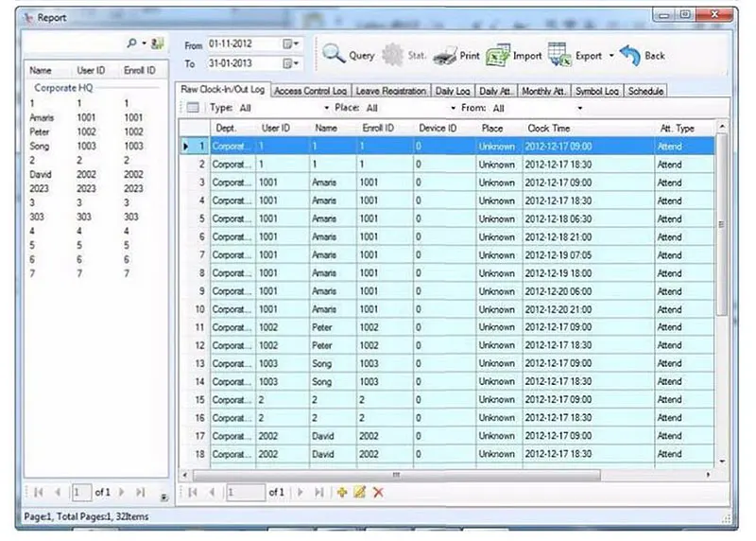Go to next page in user list navigator
This screenshot has width=756, height=541.
[122, 492]
